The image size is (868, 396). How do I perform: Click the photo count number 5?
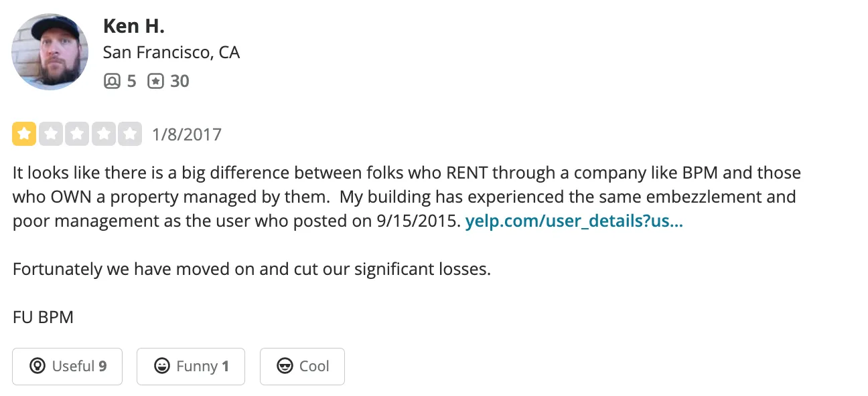(x=131, y=81)
